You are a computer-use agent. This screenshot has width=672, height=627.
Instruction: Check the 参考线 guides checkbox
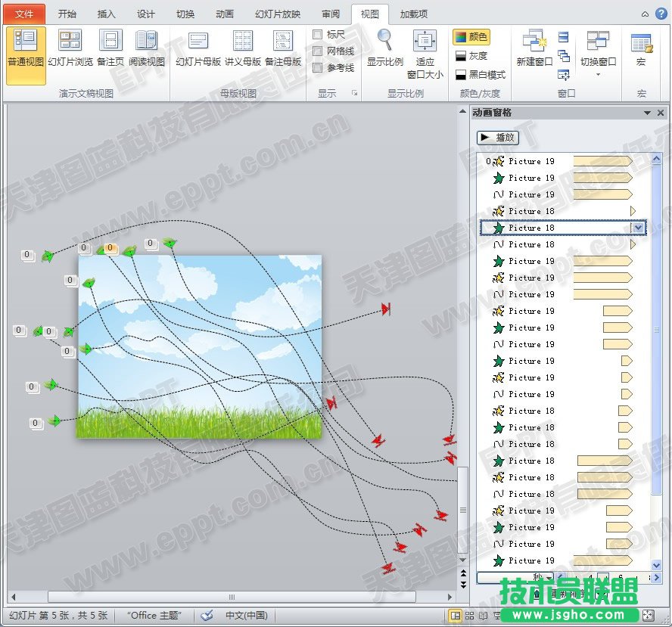point(318,68)
